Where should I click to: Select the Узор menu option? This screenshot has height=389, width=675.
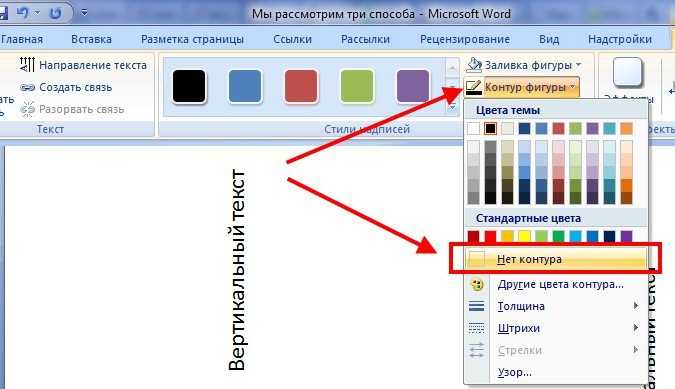pyautogui.click(x=514, y=372)
